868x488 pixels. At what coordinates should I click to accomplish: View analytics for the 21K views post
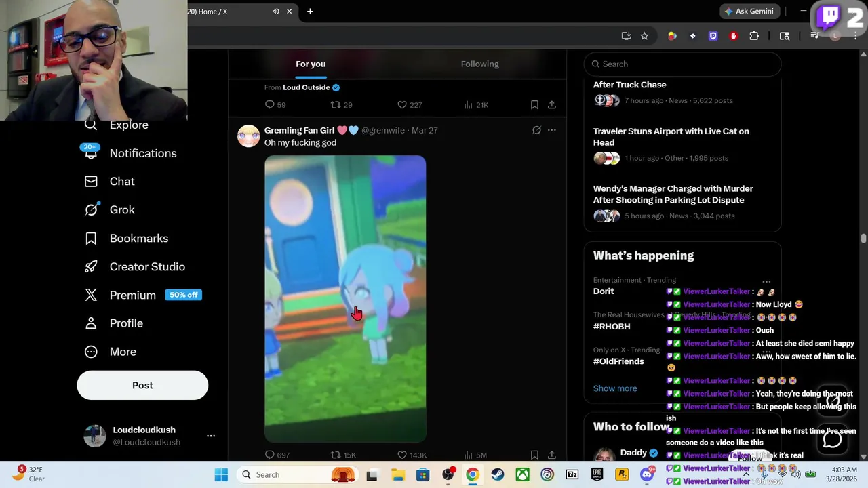[x=476, y=105]
